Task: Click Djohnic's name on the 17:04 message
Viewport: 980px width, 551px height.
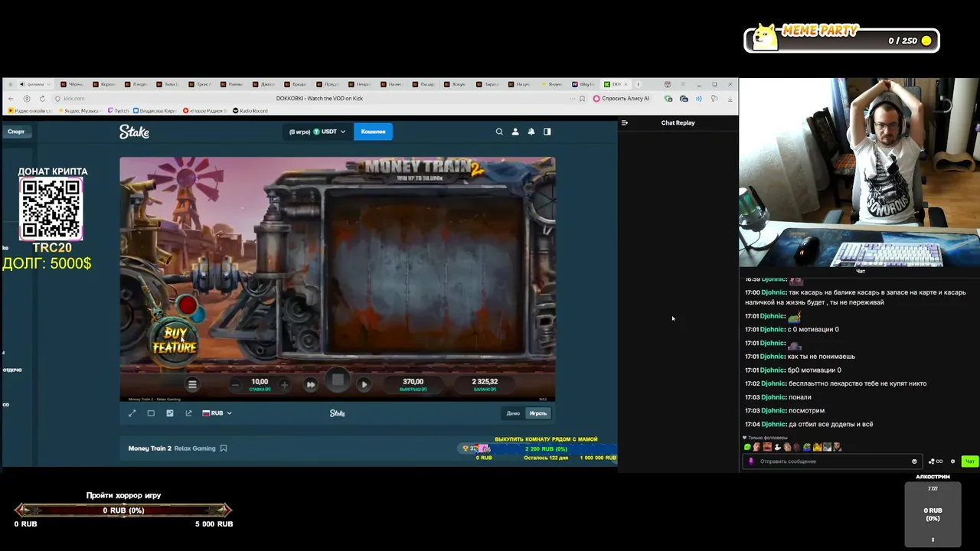Action: (x=773, y=424)
